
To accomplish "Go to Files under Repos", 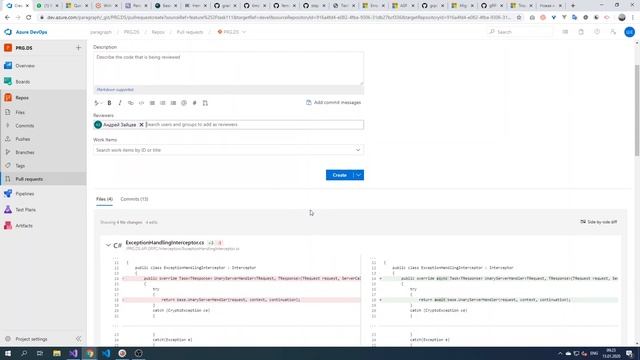I will click(43, 112).
